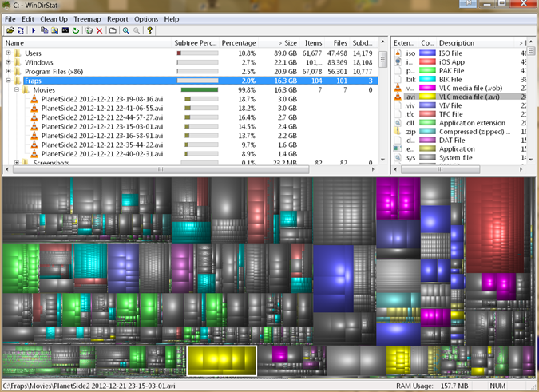Sort extensions by Description column header
Screen dimensions: 539x392
coord(456,43)
